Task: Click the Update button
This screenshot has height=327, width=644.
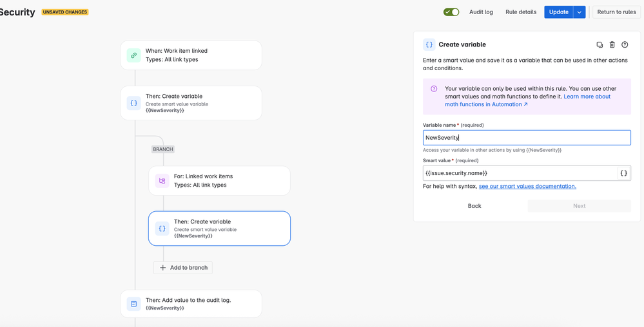Action: pos(558,12)
